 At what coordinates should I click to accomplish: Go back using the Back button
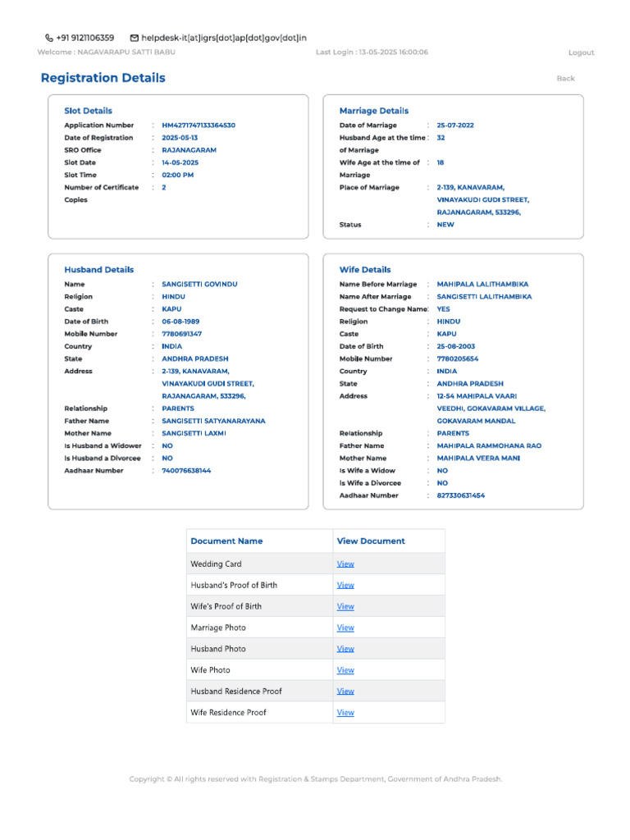(566, 78)
